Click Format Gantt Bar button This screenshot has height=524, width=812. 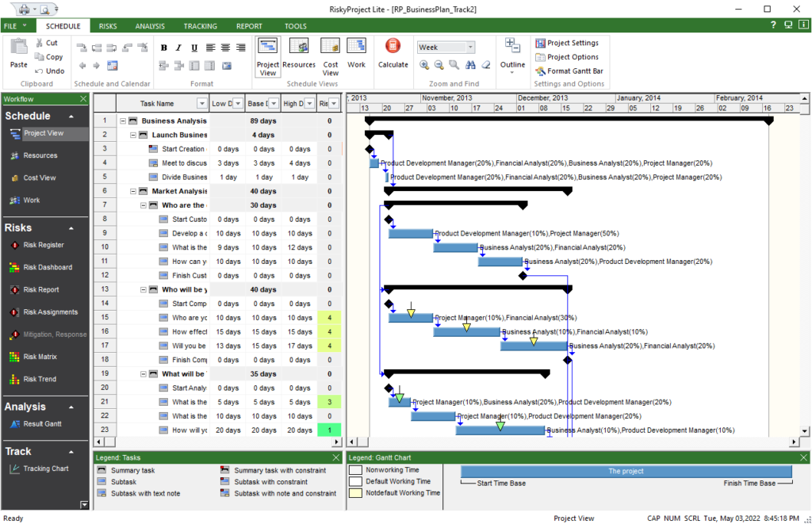[x=569, y=71]
